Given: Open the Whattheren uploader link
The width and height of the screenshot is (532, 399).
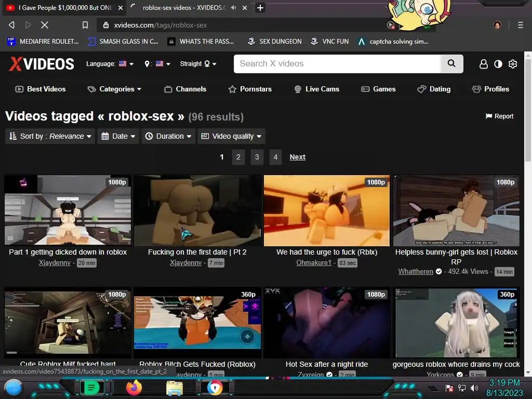Looking at the screenshot, I should pyautogui.click(x=416, y=271).
